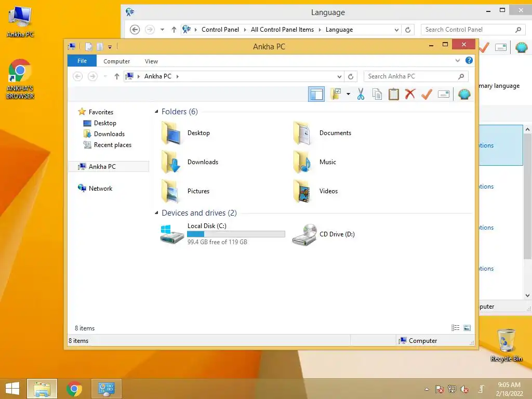
Task: Open Quick Access Toolbar customize dropdown
Action: click(110, 47)
